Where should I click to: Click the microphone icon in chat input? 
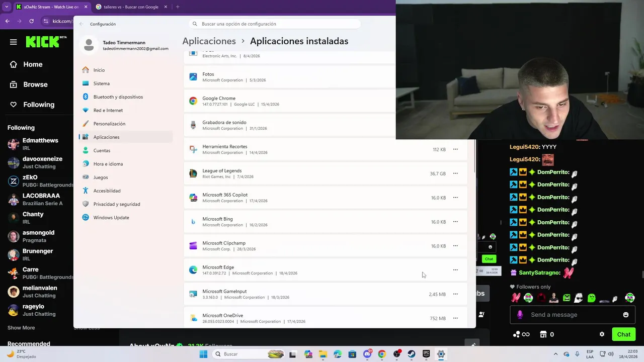click(520, 315)
